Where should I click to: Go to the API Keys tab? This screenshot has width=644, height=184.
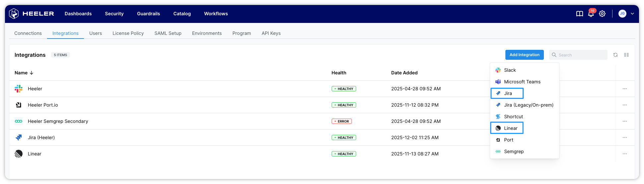(x=271, y=33)
